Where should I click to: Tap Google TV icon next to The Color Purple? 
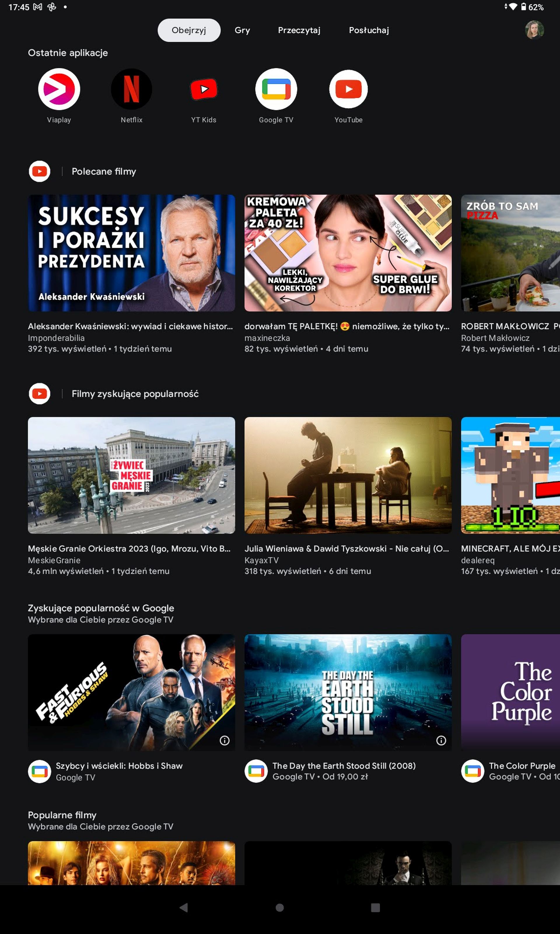(473, 771)
